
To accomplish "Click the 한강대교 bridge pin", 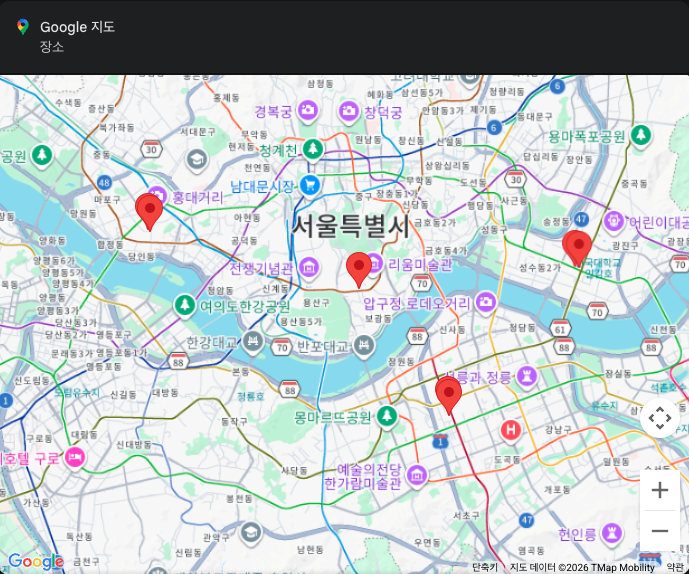I will tap(253, 341).
